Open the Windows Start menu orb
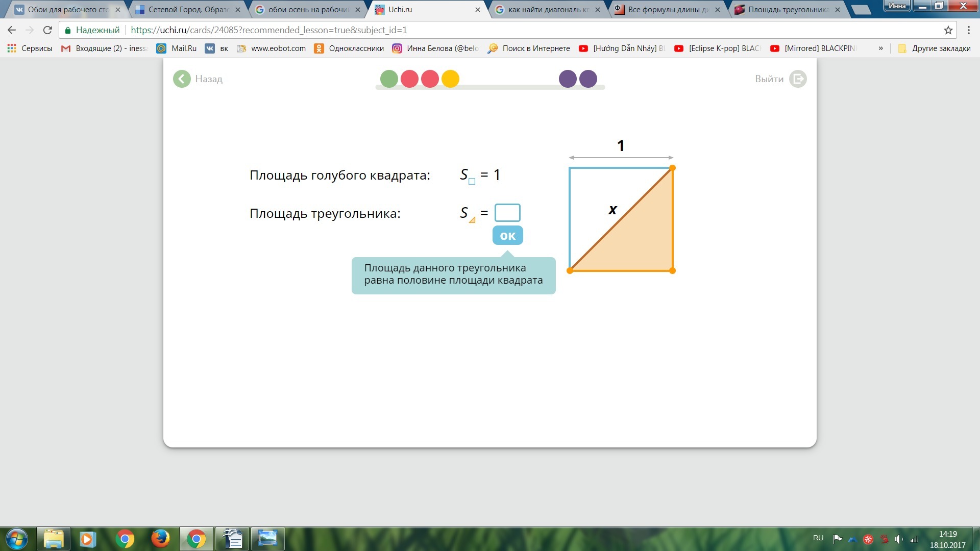Viewport: 980px width, 551px height. (17, 538)
